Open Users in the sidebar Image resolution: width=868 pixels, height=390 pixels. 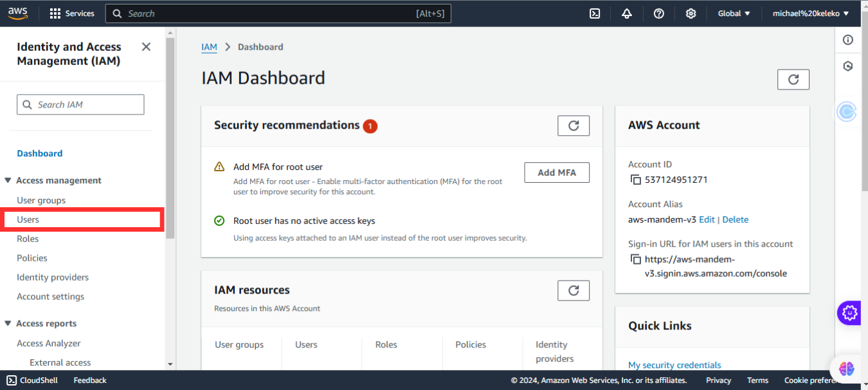28,219
